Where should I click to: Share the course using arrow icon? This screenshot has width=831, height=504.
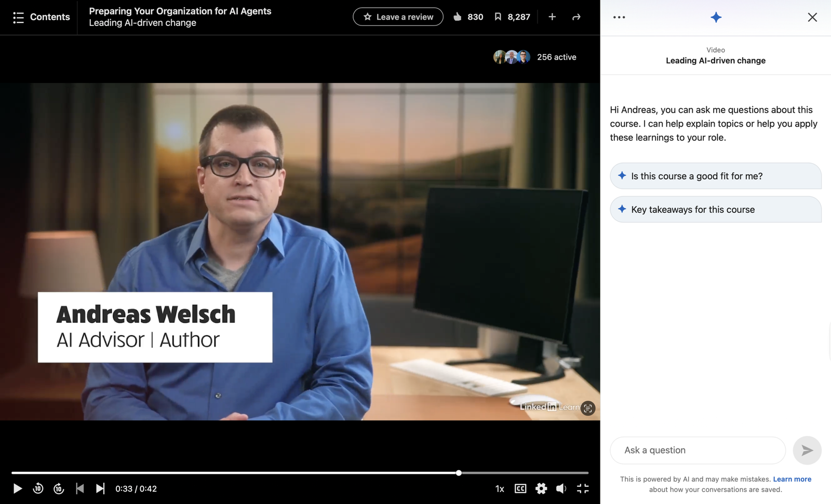point(576,17)
